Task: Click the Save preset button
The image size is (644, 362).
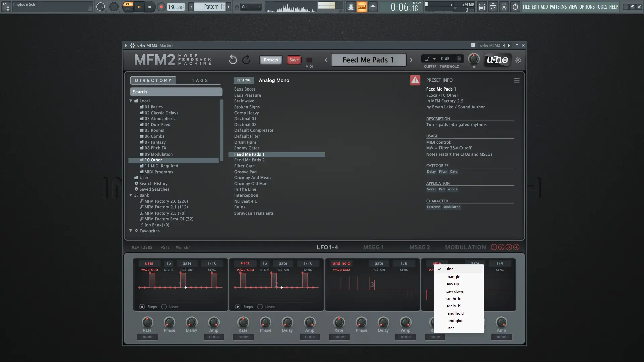Action: coord(294,60)
